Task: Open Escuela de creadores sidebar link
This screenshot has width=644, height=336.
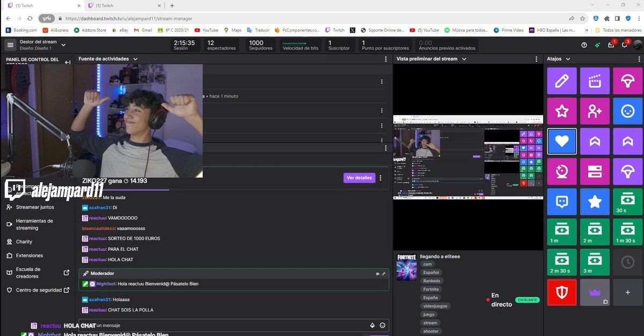Action: [38, 273]
